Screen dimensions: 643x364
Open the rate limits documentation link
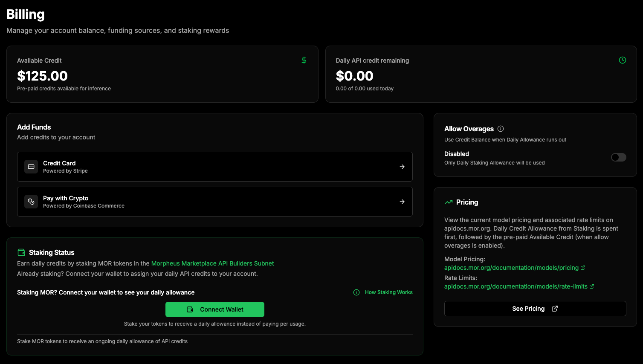click(516, 286)
